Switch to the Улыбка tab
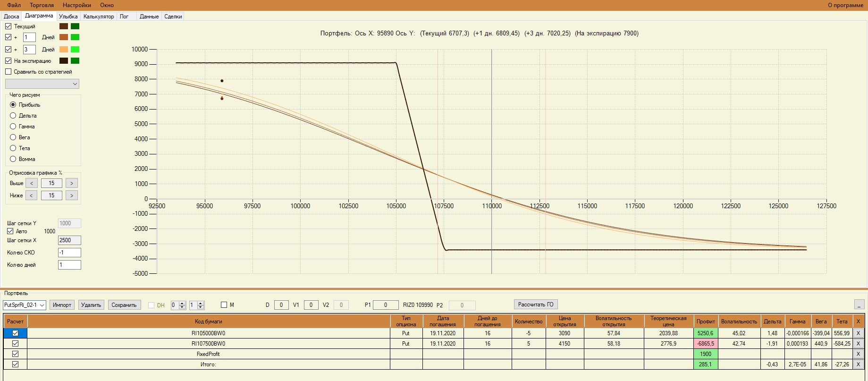The height and width of the screenshot is (381, 868). (x=68, y=17)
